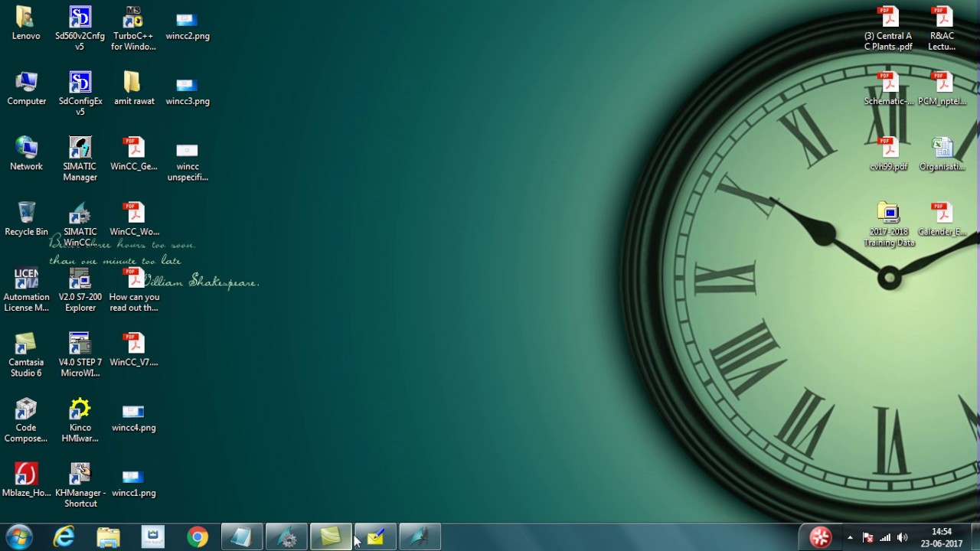Select TurboC++ for Windows shortcut

pos(133,28)
